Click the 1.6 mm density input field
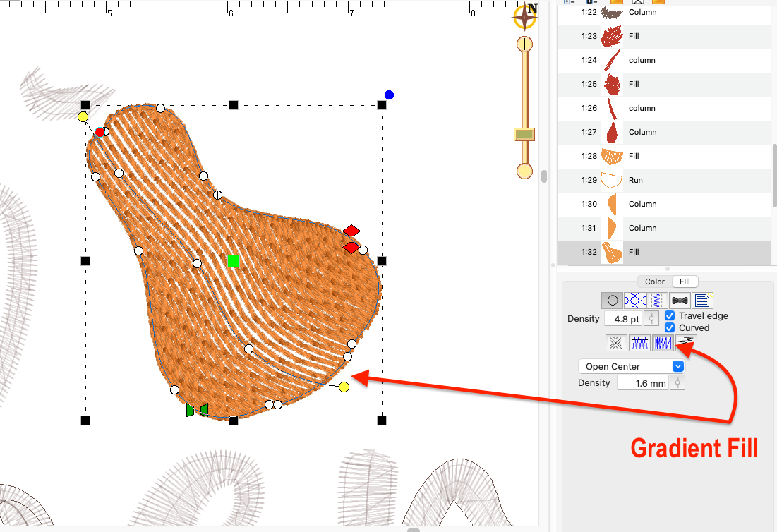This screenshot has height=532, width=777. [x=643, y=383]
